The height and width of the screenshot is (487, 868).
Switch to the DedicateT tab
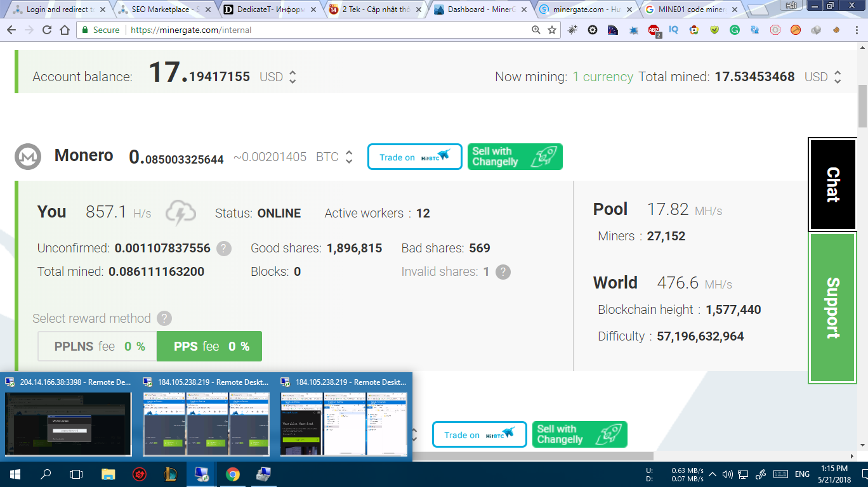(x=269, y=10)
